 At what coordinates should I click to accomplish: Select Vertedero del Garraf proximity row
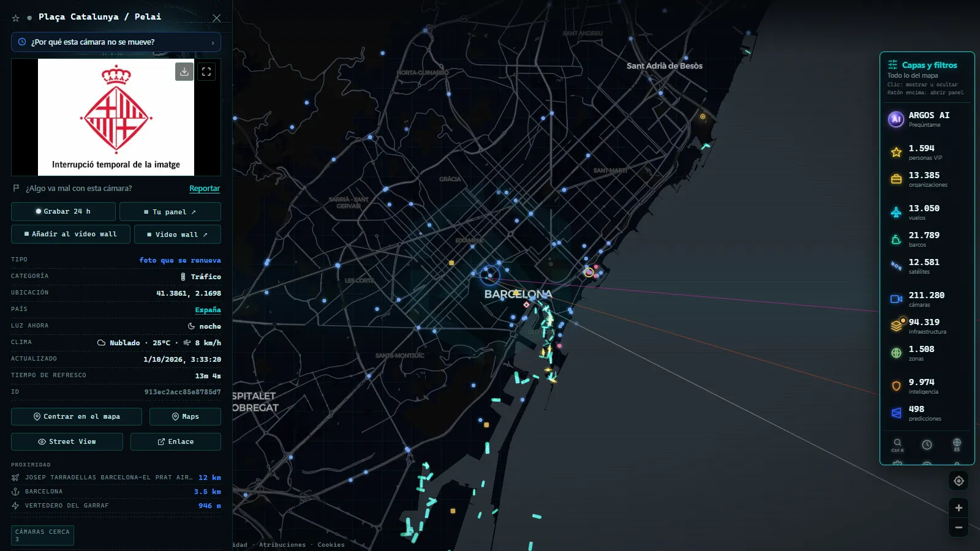click(116, 506)
